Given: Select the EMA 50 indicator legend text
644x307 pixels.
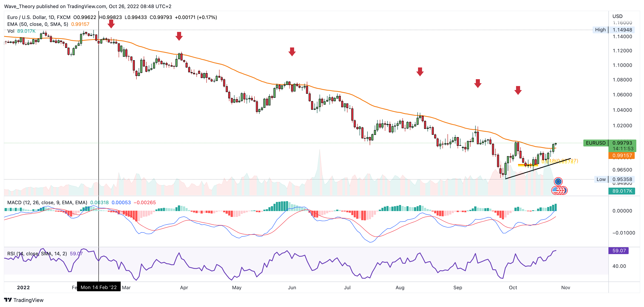Looking at the screenshot, I should coord(38,24).
